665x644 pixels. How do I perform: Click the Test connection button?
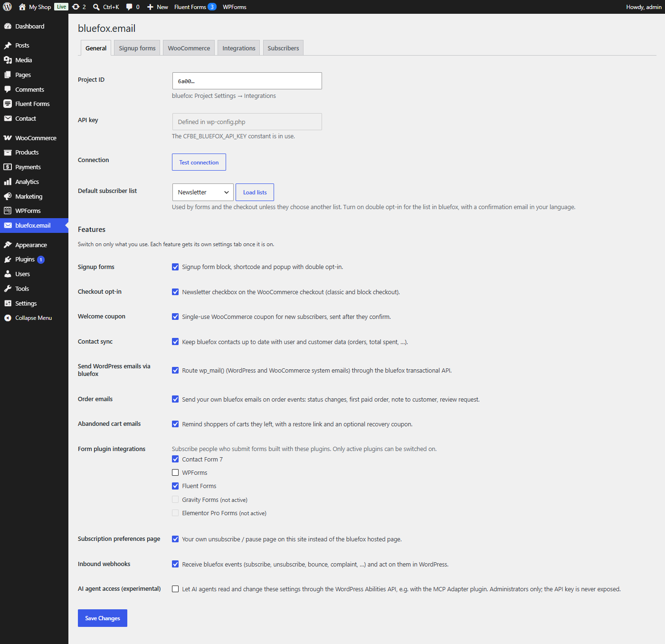tap(199, 162)
